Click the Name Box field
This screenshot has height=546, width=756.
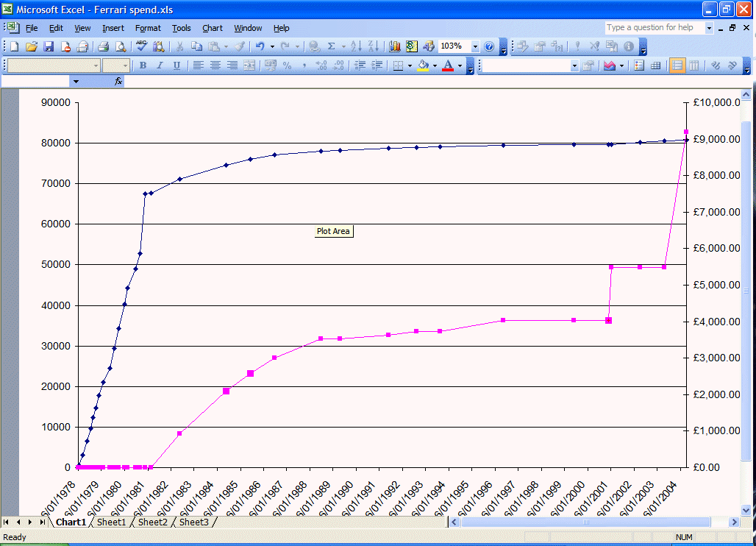[36, 82]
